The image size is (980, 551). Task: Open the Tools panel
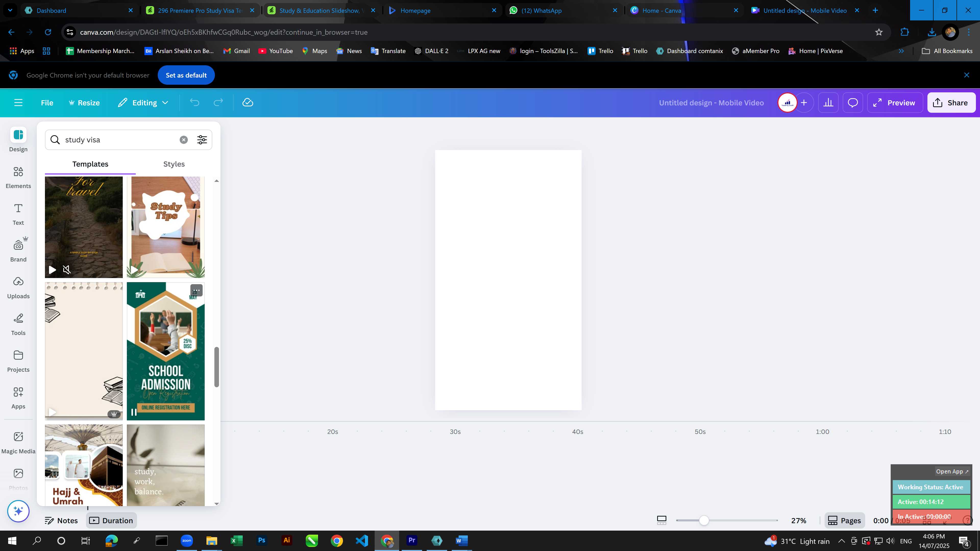coord(18,325)
